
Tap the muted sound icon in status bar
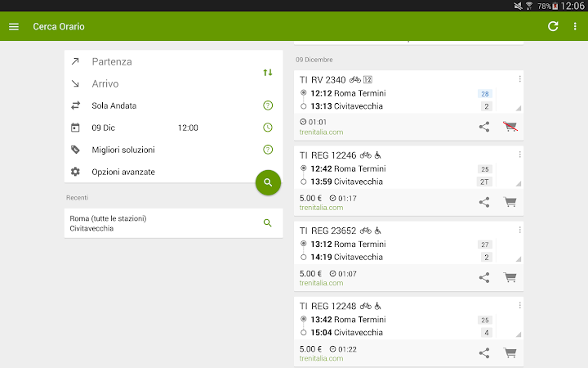coord(518,6)
